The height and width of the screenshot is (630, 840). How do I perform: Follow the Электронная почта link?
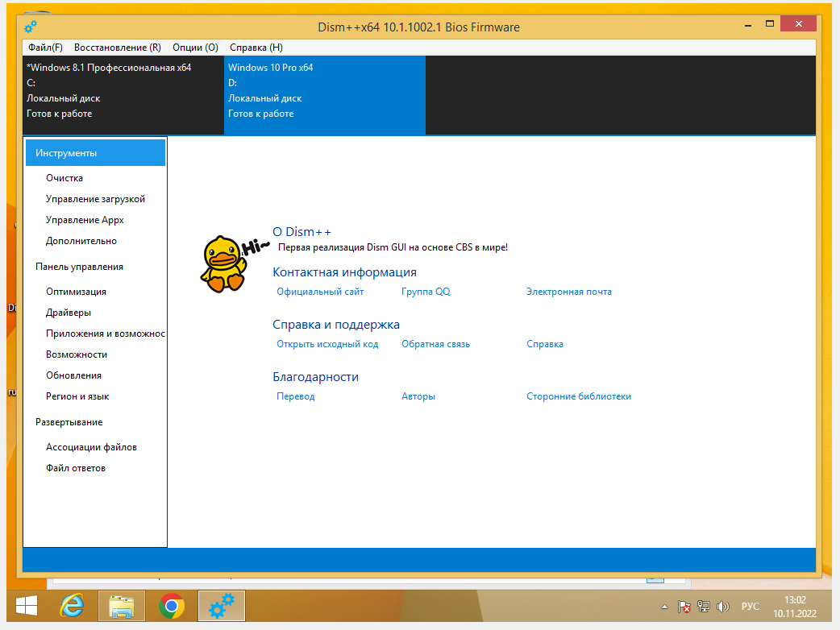pyautogui.click(x=568, y=292)
